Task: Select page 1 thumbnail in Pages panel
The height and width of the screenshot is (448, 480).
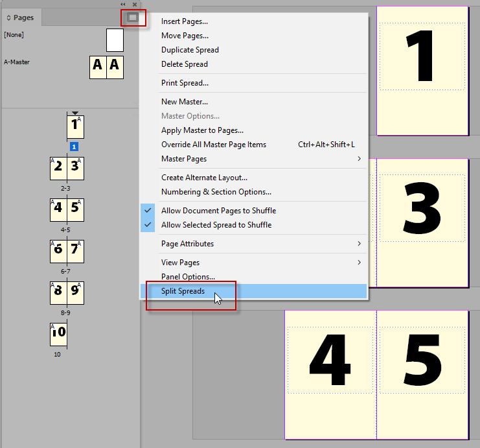Action: point(75,126)
